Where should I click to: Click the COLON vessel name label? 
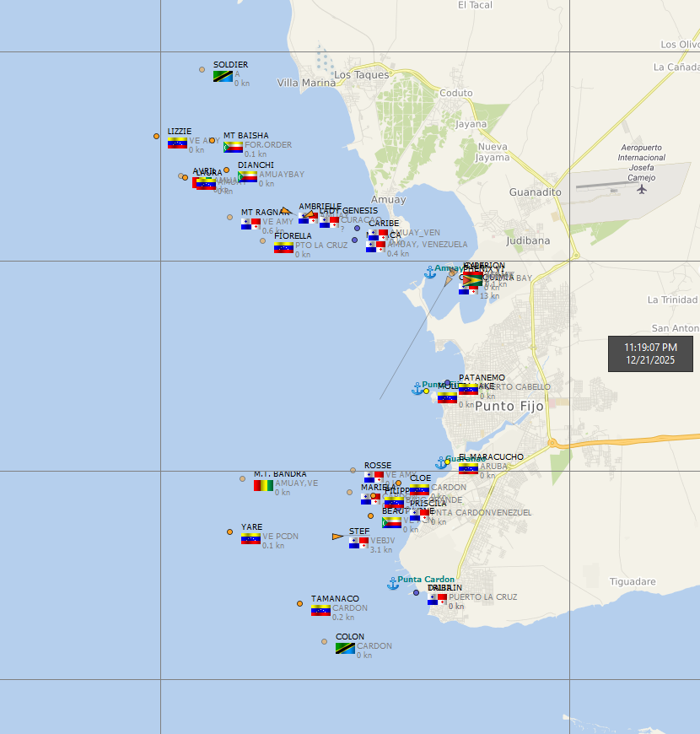tap(350, 637)
